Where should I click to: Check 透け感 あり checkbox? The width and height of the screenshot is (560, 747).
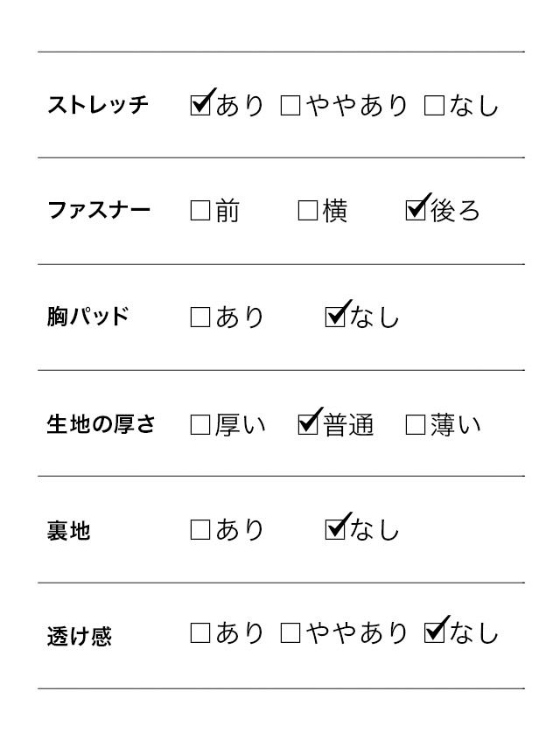tap(200, 633)
